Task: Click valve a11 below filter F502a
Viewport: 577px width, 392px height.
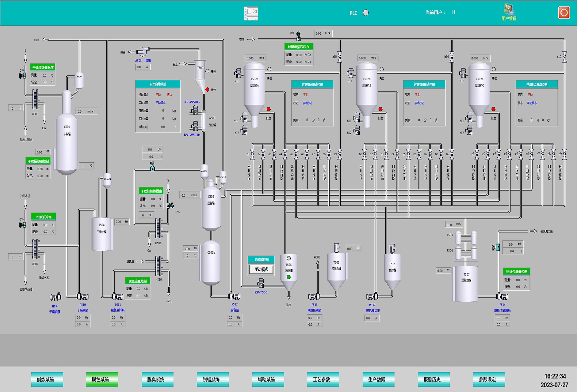Action: coord(244,117)
